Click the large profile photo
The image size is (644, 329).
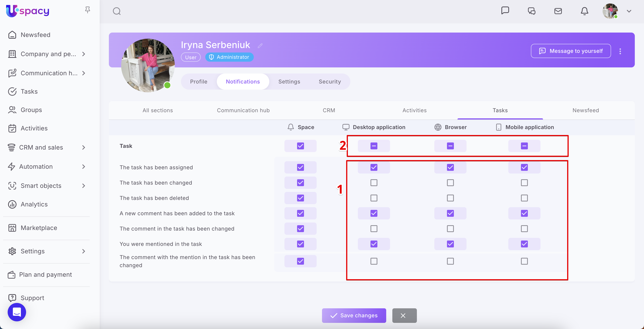(x=148, y=65)
